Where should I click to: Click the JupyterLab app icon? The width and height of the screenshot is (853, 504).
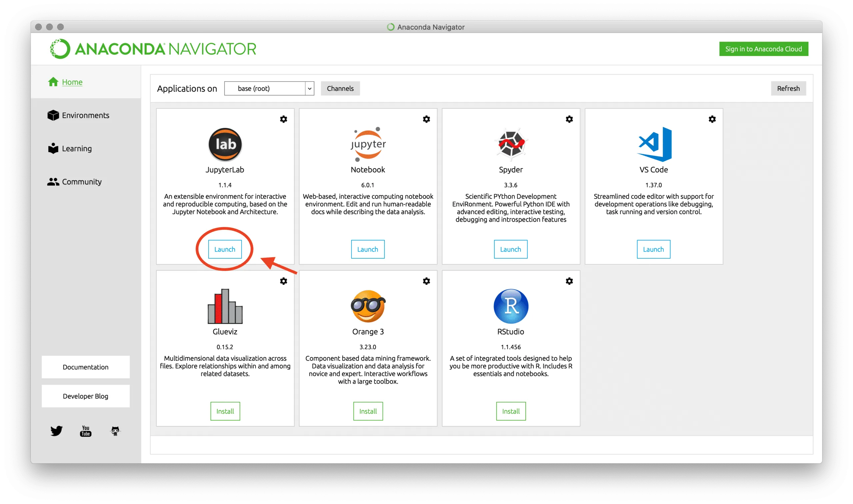[225, 144]
